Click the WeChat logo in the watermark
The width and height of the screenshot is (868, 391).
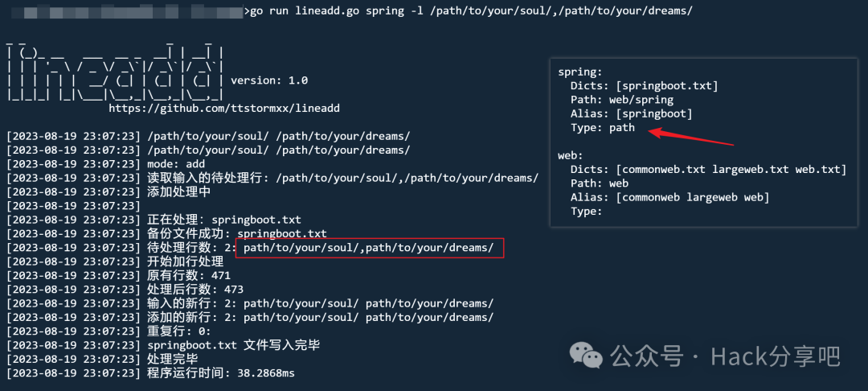(x=585, y=355)
